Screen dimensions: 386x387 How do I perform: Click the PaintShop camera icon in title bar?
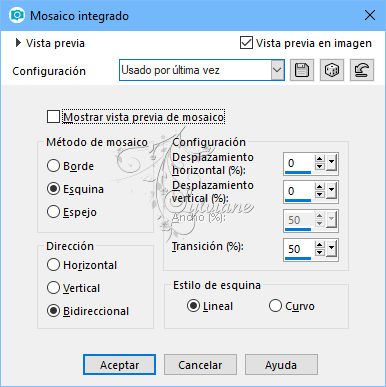(x=17, y=15)
